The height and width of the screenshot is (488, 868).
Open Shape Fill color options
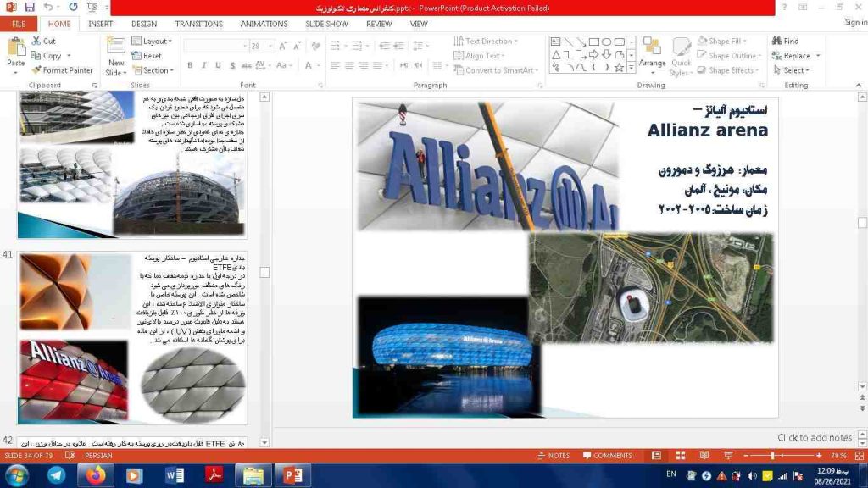point(722,41)
